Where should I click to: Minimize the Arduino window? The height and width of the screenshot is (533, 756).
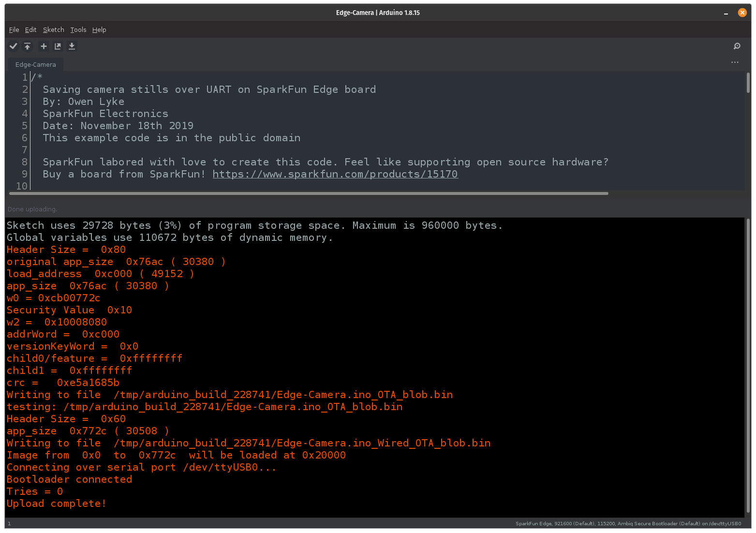(726, 13)
